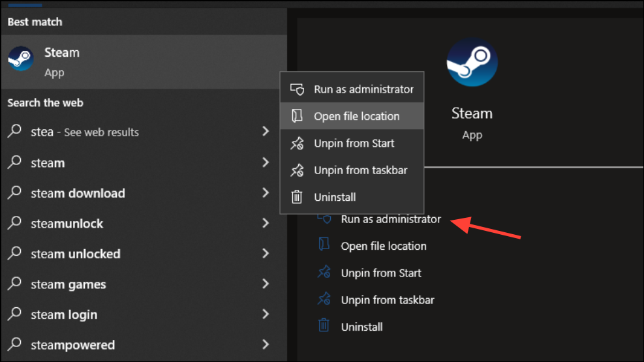Click the trash icon in the context menu

[296, 197]
